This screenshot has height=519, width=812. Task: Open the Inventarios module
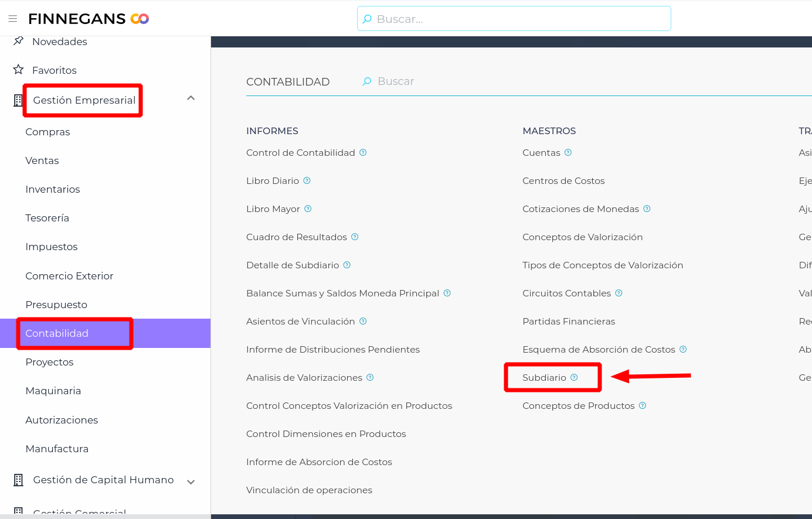point(53,189)
